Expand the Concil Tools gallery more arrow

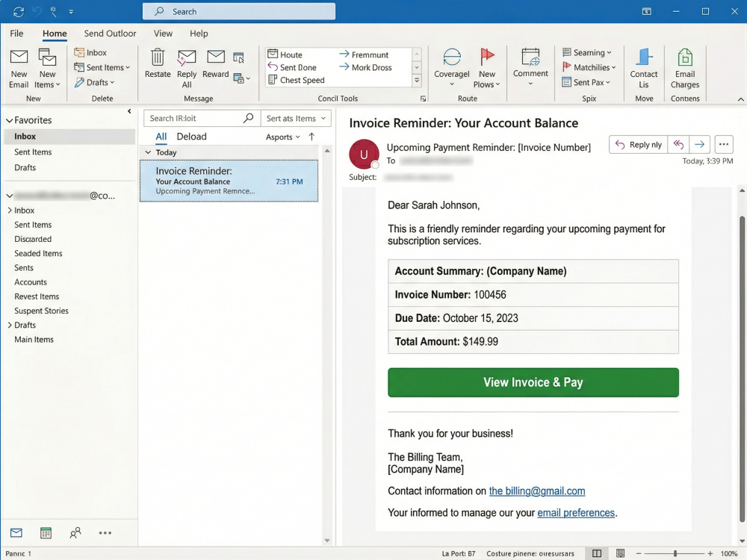point(417,81)
